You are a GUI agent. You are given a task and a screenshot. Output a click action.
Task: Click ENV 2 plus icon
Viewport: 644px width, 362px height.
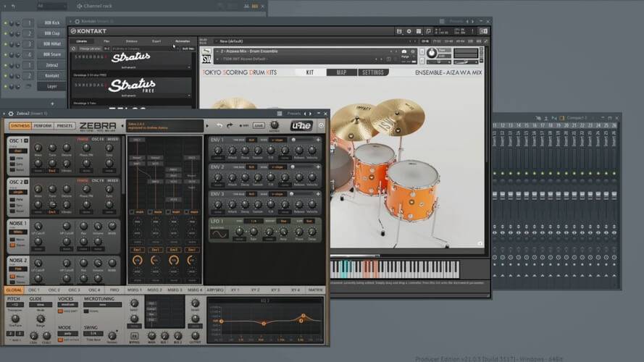[x=318, y=167]
